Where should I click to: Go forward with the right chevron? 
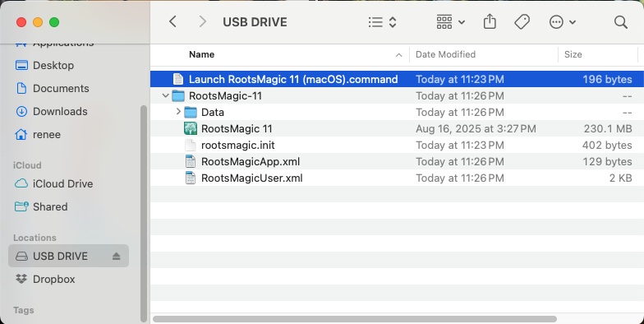pyautogui.click(x=202, y=21)
